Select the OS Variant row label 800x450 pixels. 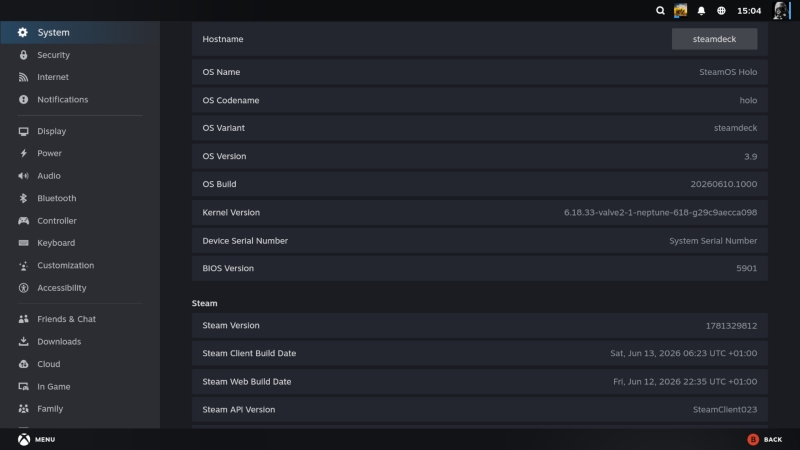pyautogui.click(x=223, y=128)
